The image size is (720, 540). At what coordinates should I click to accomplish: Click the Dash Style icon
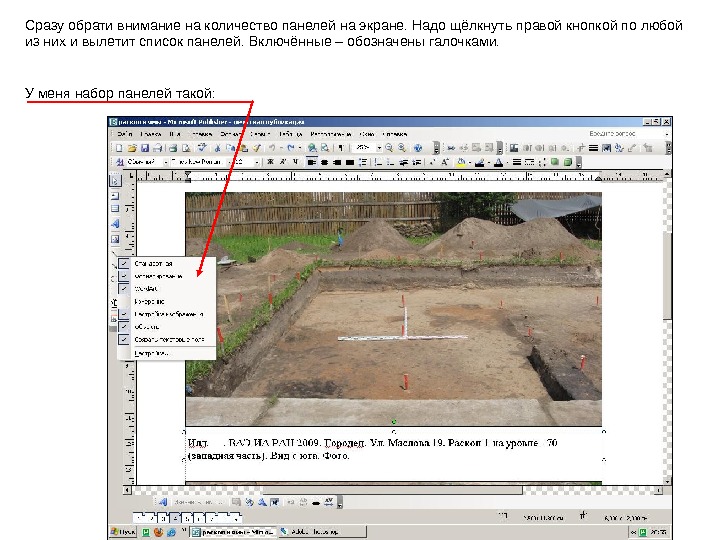pyautogui.click(x=529, y=162)
